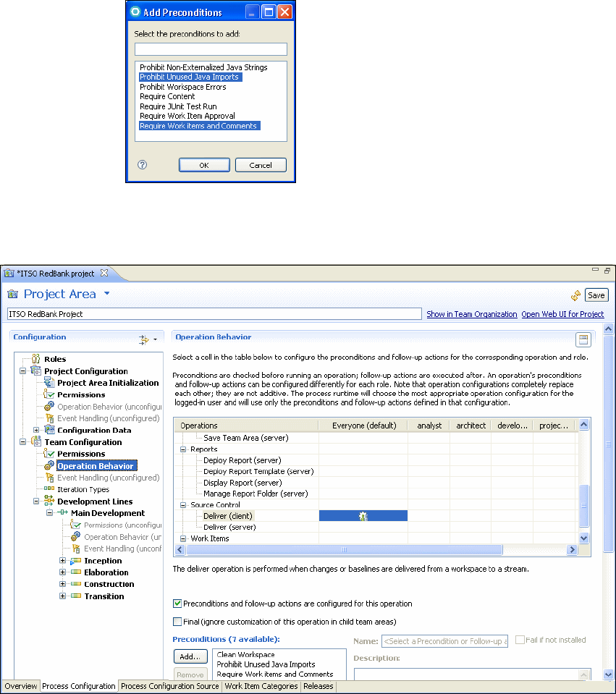
Task: Click the Project Area Initialization icon
Action: (49, 383)
